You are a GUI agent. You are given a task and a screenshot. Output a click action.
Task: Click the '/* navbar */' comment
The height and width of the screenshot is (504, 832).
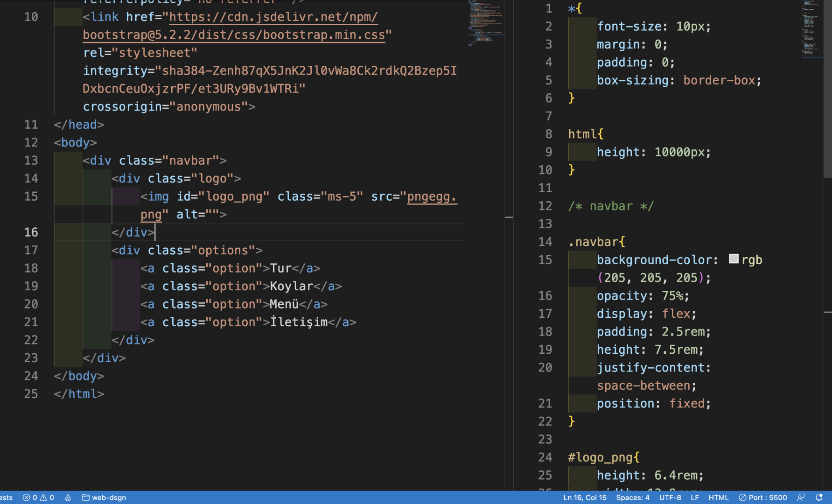coord(611,206)
